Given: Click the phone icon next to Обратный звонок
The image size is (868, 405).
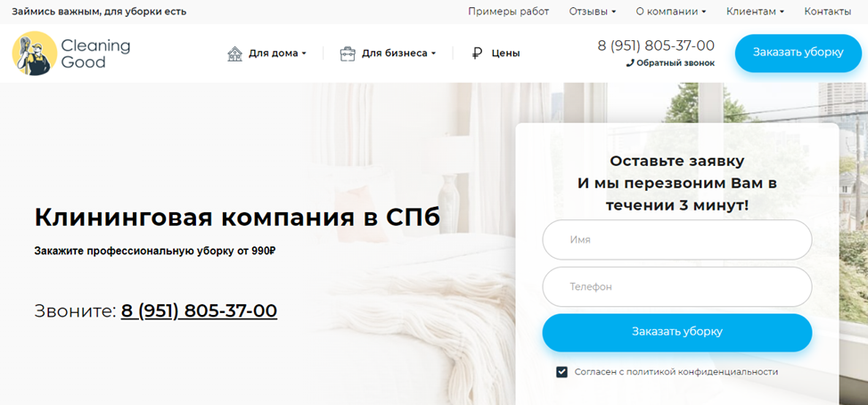Looking at the screenshot, I should pos(630,63).
